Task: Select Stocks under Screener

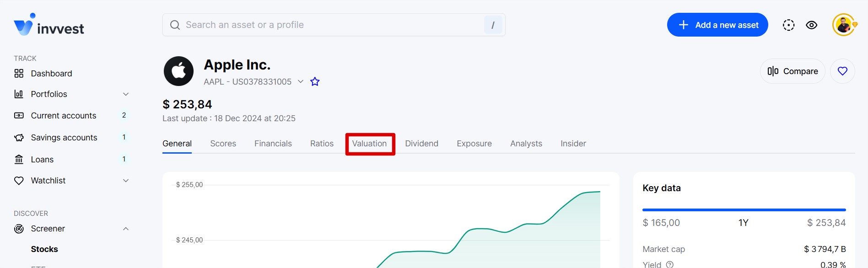Action: click(x=44, y=249)
